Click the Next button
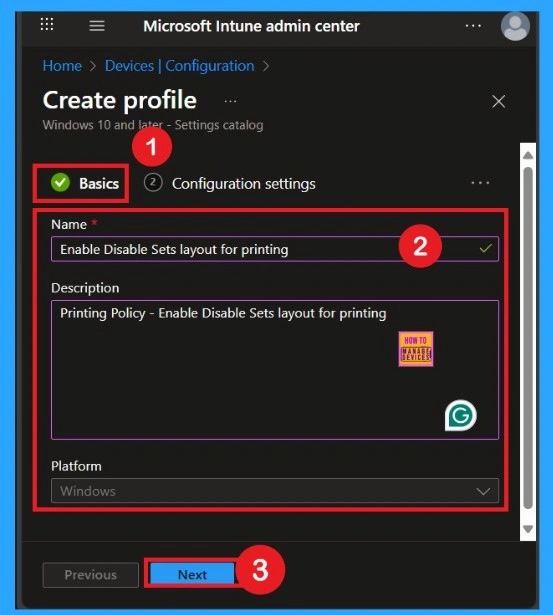The width and height of the screenshot is (553, 615). point(192,575)
